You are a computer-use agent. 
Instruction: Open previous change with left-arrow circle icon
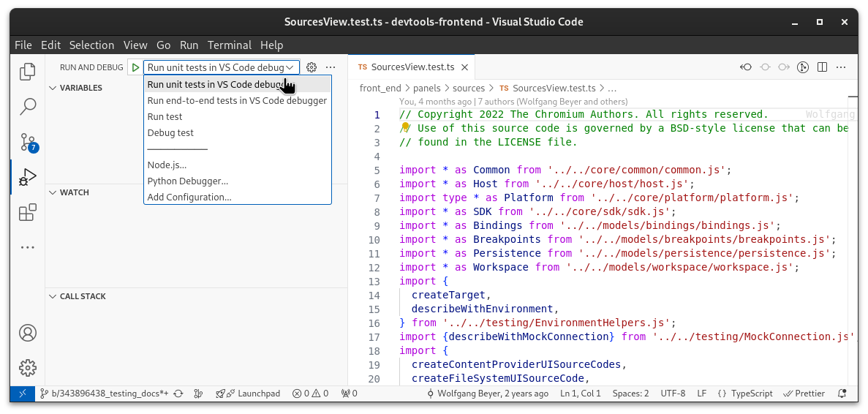(x=745, y=67)
